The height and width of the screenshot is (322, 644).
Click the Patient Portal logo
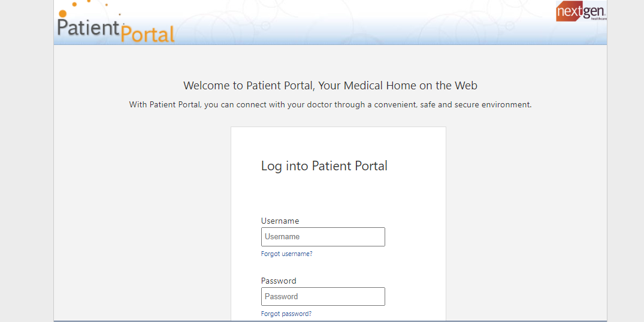coord(116,23)
